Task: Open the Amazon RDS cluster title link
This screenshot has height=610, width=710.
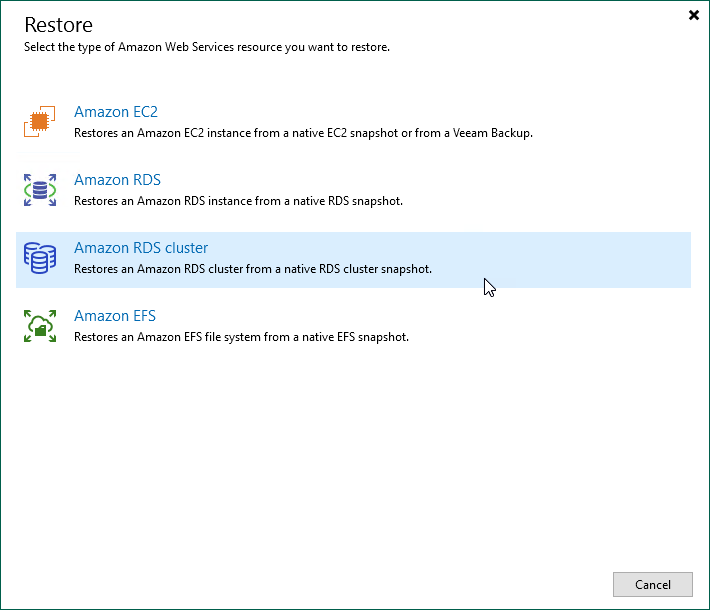Action: (141, 248)
